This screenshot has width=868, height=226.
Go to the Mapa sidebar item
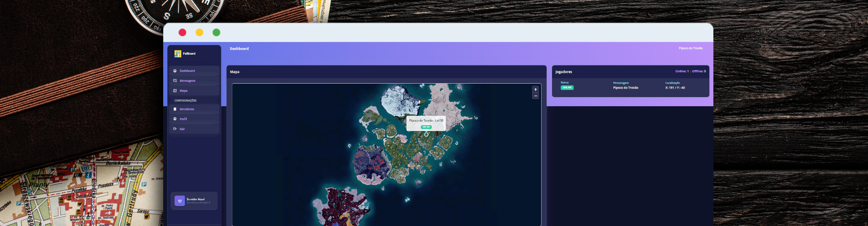pos(194,91)
